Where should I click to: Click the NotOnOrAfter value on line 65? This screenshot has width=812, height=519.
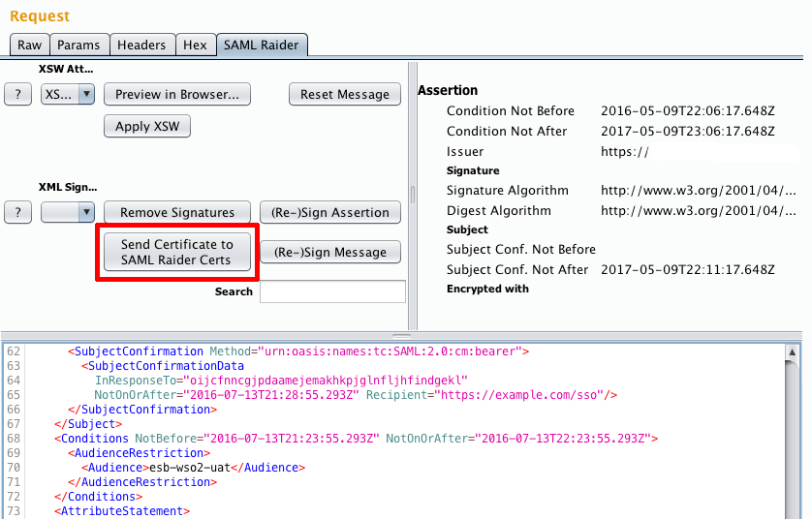pos(271,395)
